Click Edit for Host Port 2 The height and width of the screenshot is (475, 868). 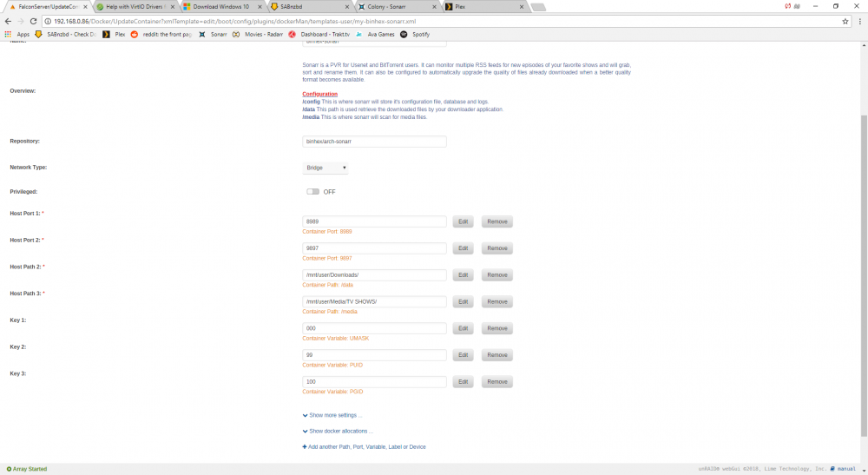click(463, 248)
